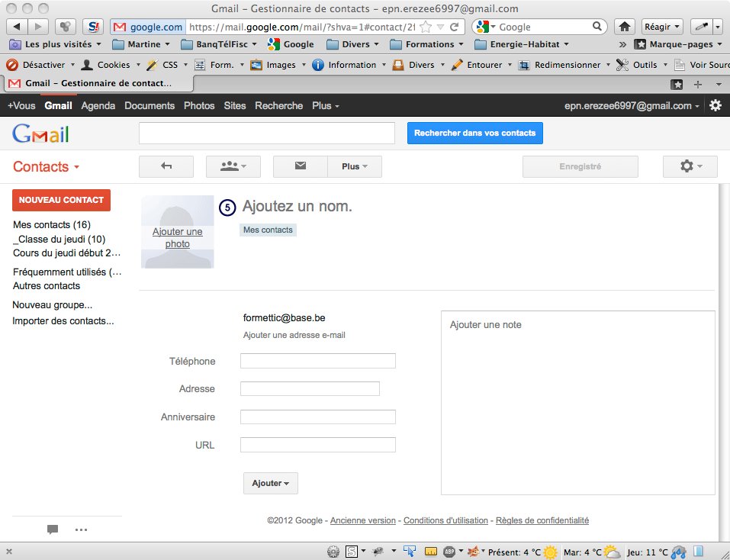Click the S icon in the status bar

tap(352, 552)
